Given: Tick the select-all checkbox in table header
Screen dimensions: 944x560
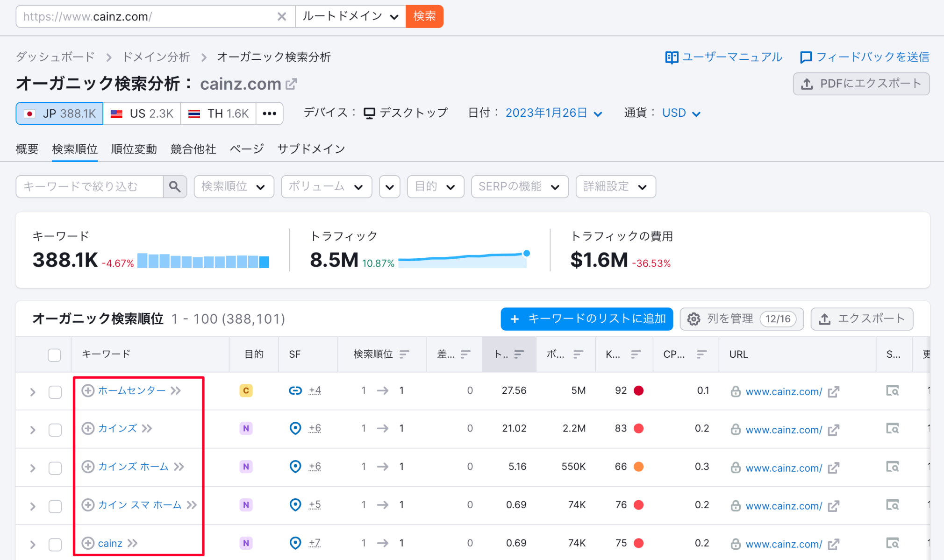Looking at the screenshot, I should click(x=54, y=355).
